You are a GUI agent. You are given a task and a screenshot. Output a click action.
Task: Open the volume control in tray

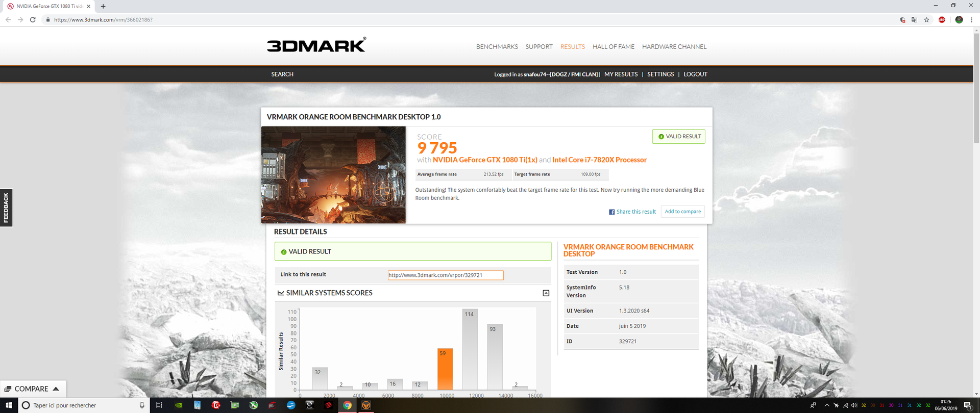[x=854, y=405]
